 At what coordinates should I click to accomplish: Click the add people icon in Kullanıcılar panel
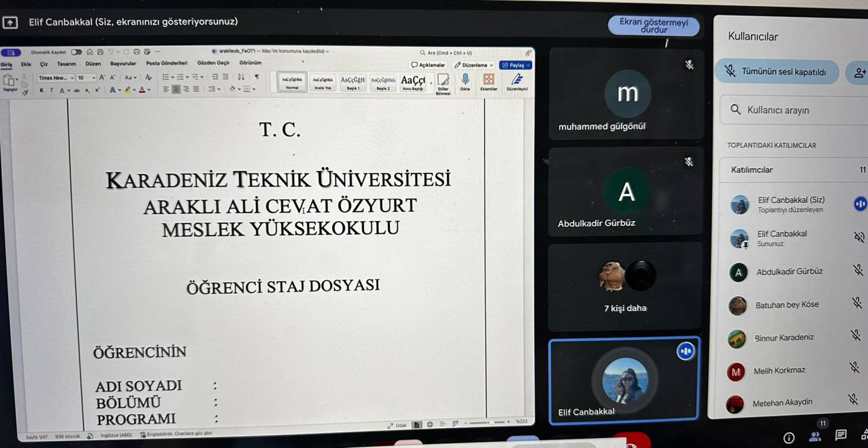859,72
